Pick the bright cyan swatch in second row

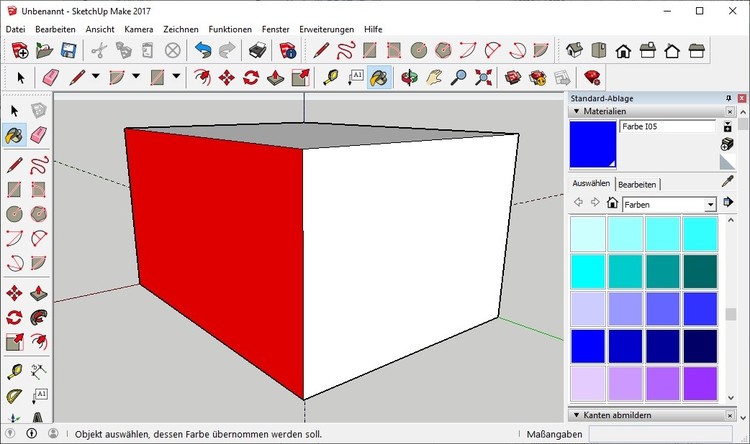[588, 271]
